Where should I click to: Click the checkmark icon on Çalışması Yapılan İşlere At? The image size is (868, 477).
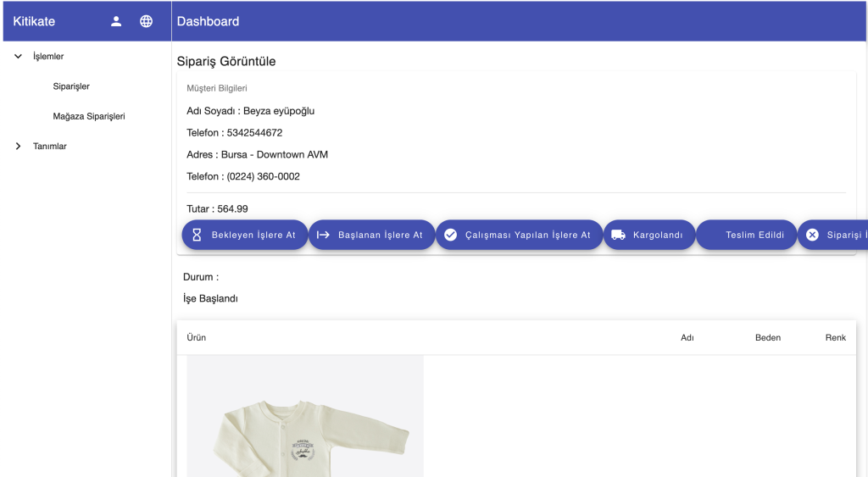451,235
